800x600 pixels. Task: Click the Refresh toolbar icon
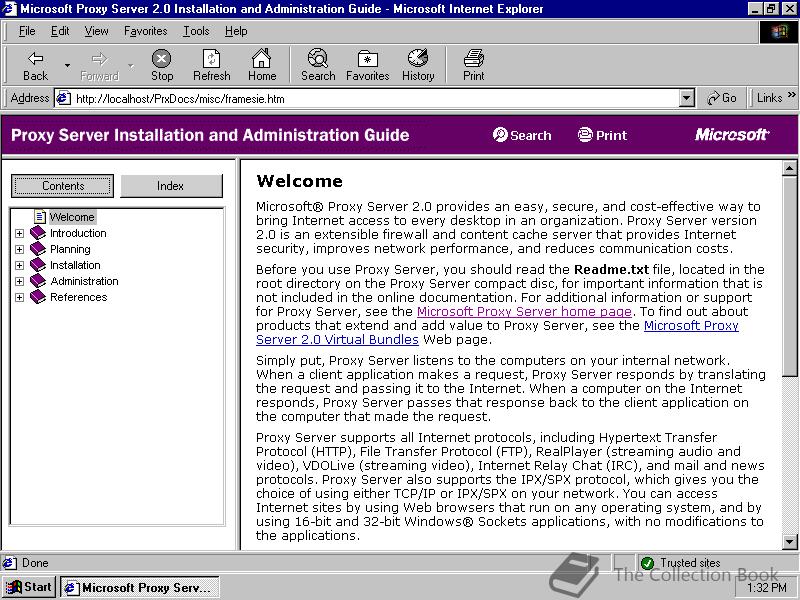211,65
